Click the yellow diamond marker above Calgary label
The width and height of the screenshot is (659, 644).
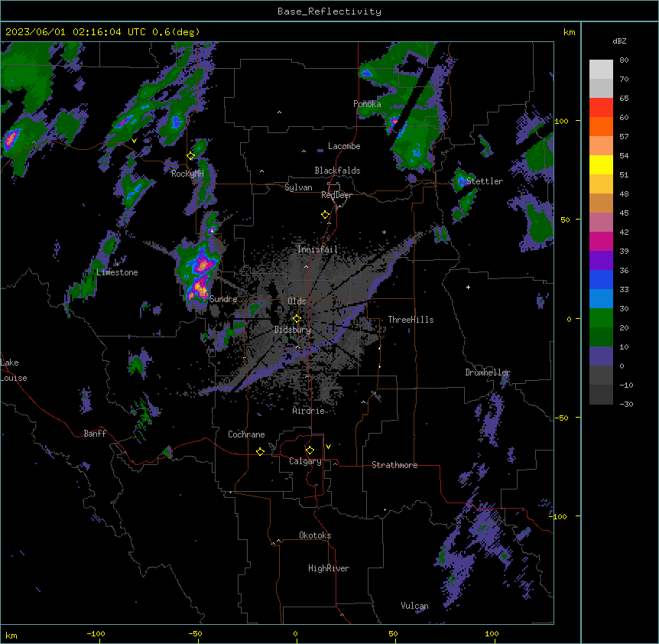click(x=310, y=450)
